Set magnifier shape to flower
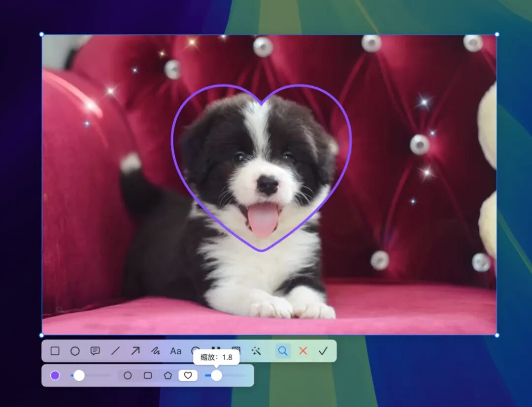 tap(168, 376)
